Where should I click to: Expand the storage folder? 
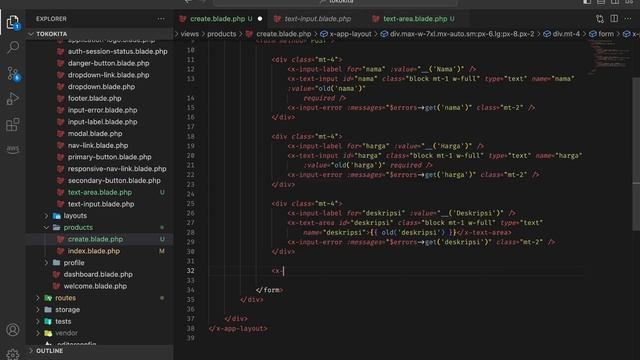click(67, 310)
